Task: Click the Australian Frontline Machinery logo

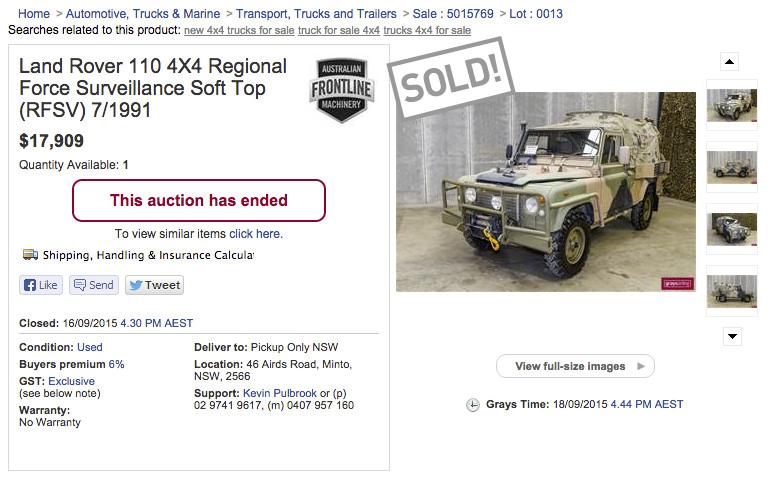Action: [341, 90]
